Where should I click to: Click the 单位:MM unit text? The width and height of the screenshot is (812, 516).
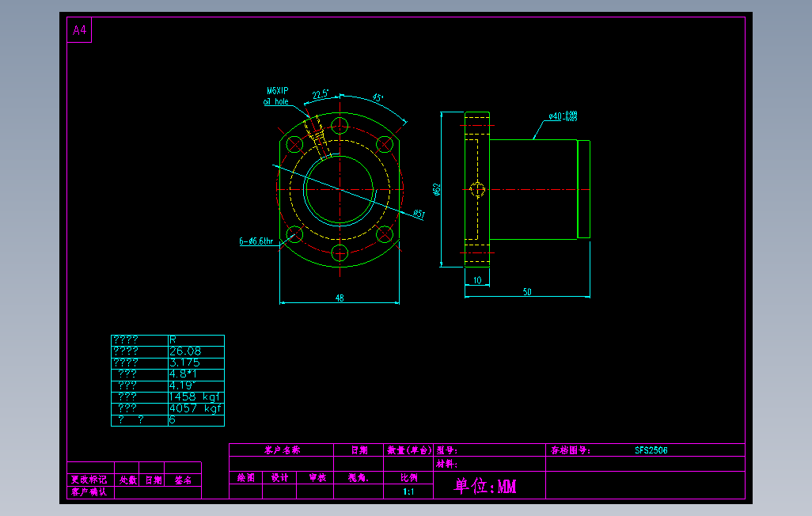(485, 486)
